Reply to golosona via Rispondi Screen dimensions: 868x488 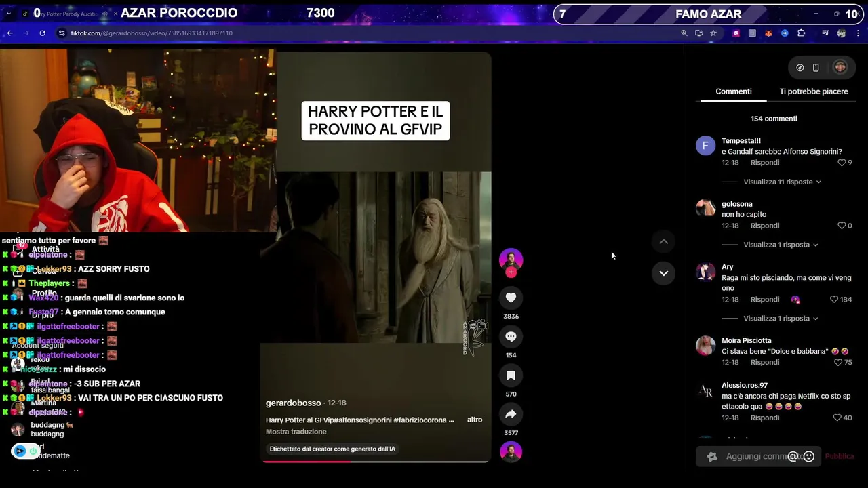(765, 226)
